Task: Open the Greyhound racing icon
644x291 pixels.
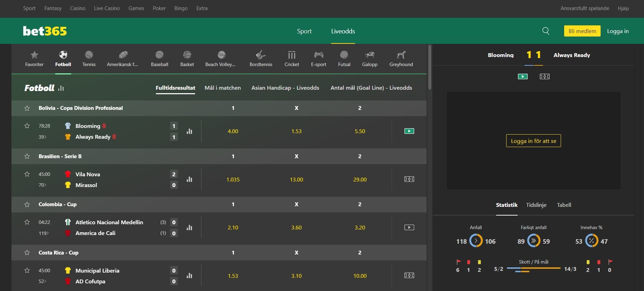Action: (x=401, y=55)
